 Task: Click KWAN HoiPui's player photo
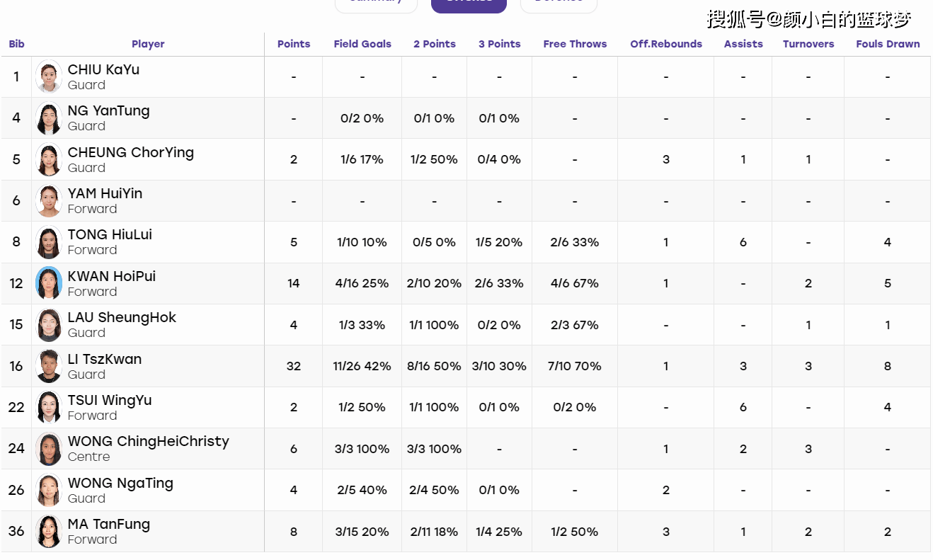pyautogui.click(x=49, y=284)
